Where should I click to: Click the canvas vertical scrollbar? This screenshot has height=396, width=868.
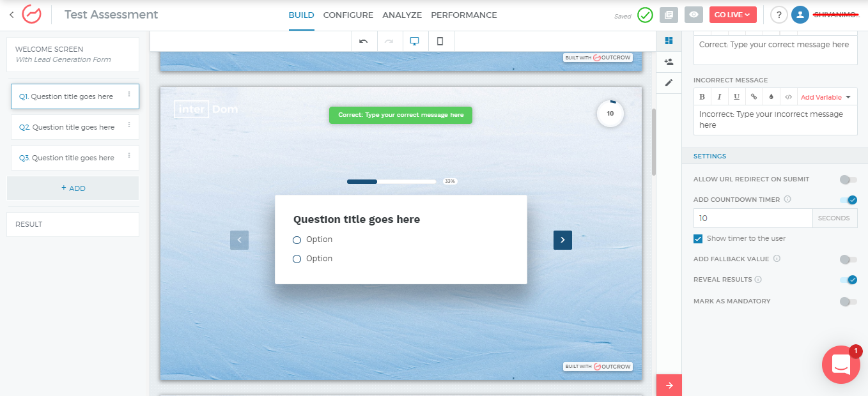tap(653, 142)
